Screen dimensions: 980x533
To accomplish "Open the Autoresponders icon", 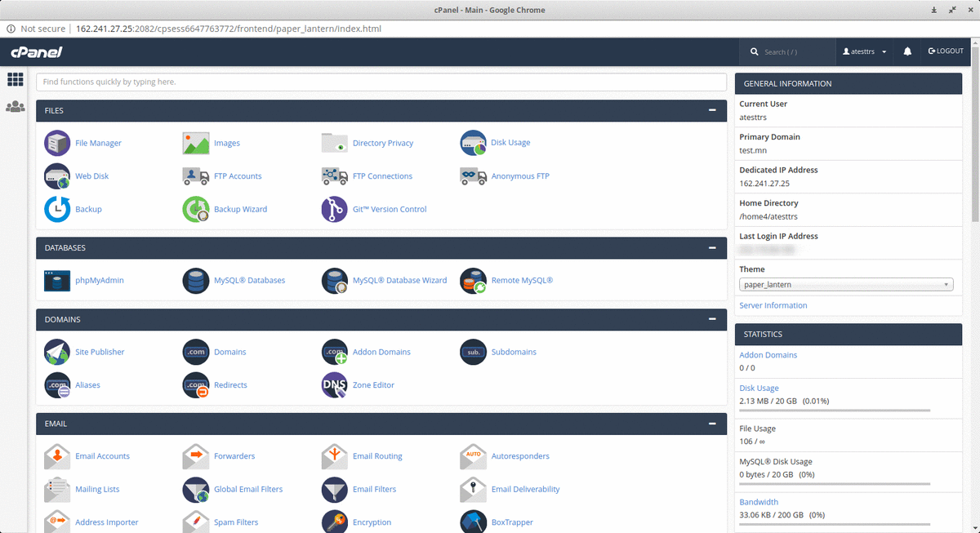I will pos(474,456).
